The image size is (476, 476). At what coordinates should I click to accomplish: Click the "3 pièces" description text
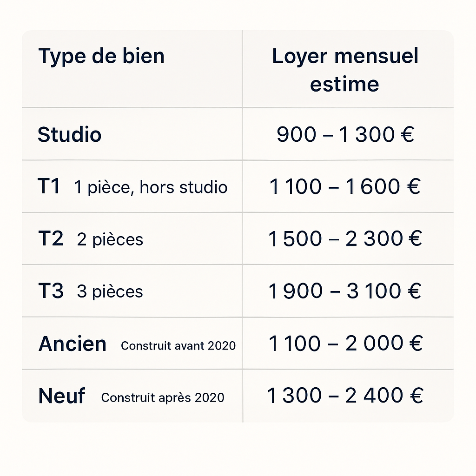pyautogui.click(x=110, y=292)
